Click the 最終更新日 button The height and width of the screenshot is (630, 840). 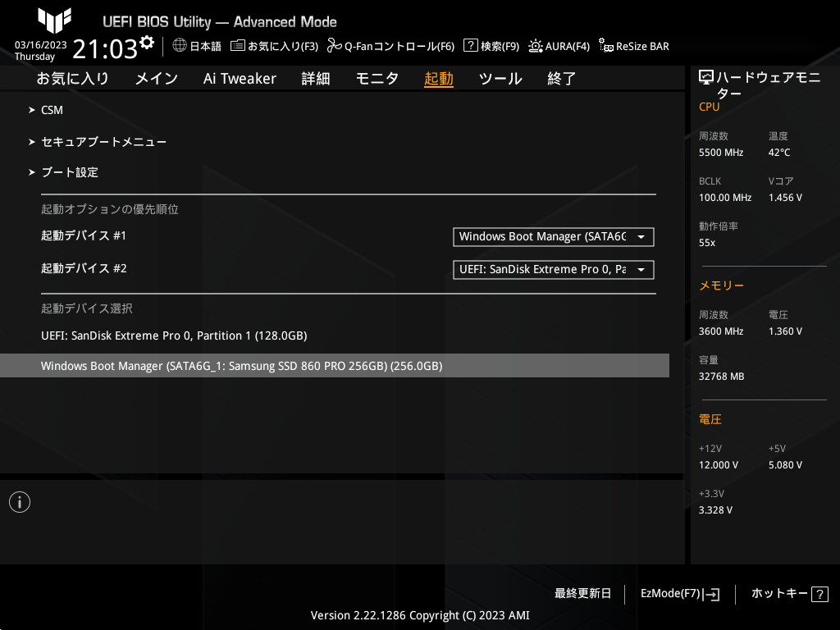click(583, 594)
